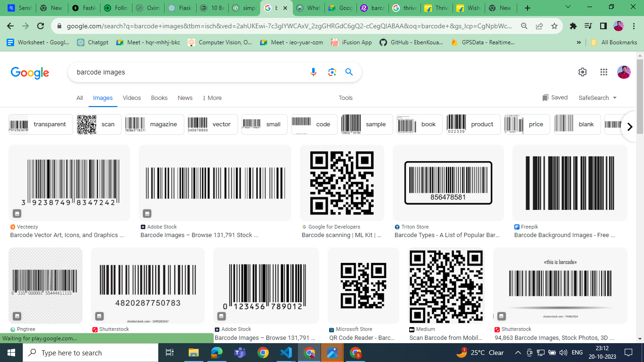
Task: Switch to the News tab
Action: (x=185, y=98)
